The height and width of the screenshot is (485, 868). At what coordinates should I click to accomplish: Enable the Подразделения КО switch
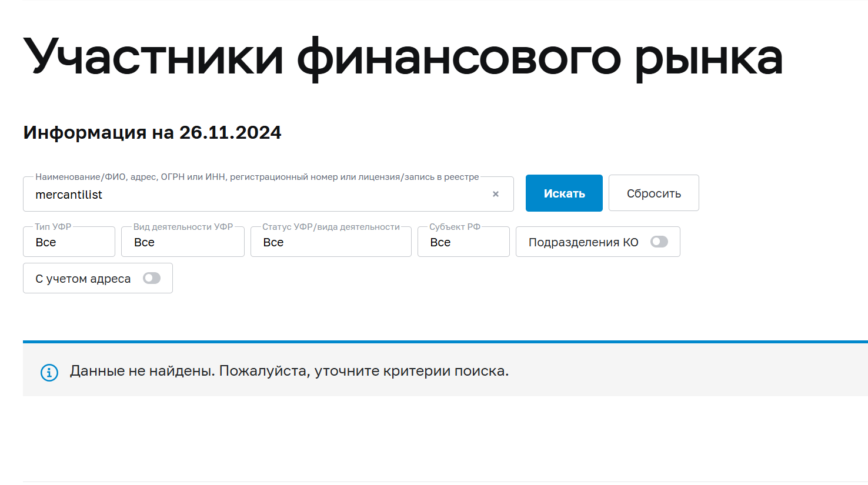[659, 242]
